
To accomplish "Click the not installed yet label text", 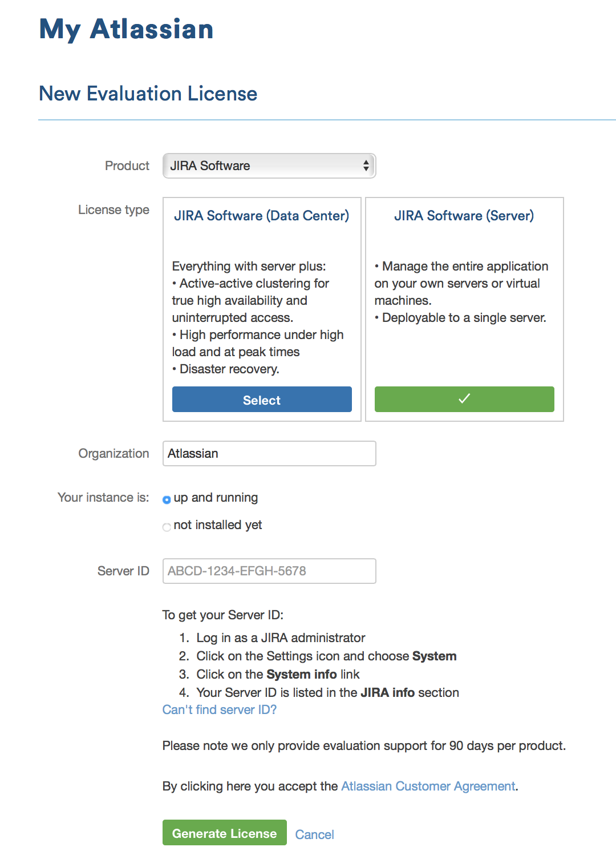I will point(218,525).
